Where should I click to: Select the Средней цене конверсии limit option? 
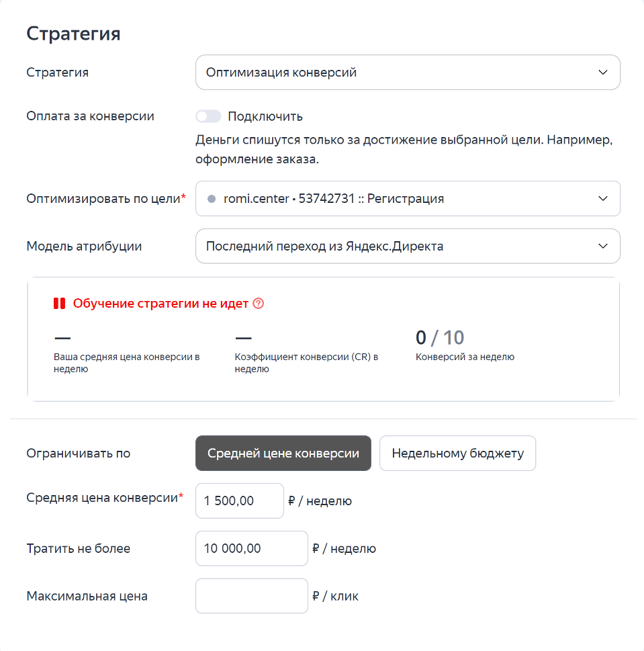[283, 453]
